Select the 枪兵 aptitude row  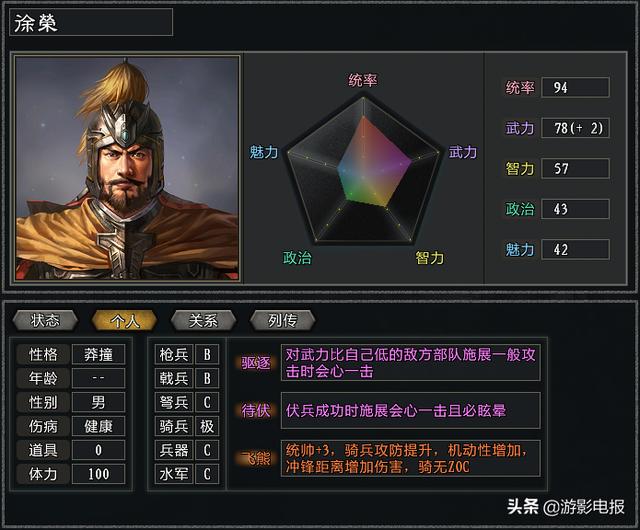tap(187, 354)
